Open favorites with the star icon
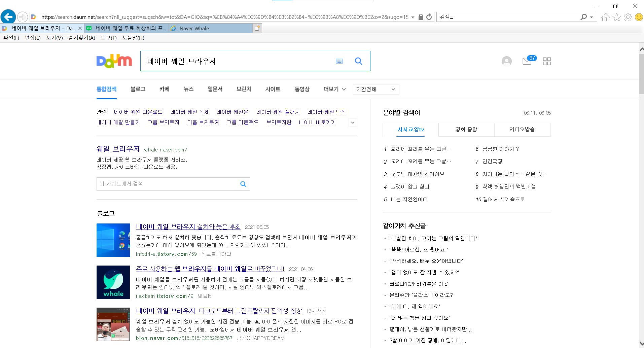The width and height of the screenshot is (644, 348). [616, 17]
